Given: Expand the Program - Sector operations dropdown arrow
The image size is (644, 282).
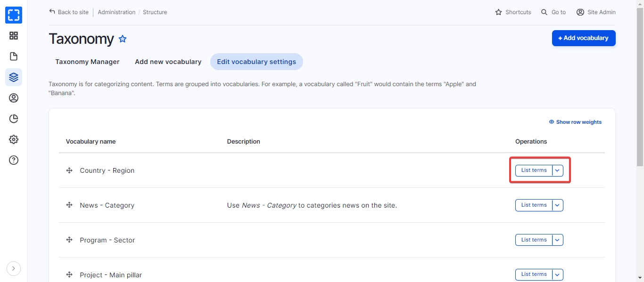Looking at the screenshot, I should (x=558, y=240).
